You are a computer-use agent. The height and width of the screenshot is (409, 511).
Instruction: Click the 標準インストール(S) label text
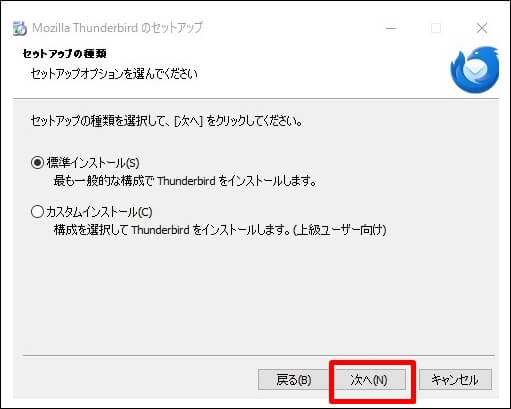click(x=93, y=163)
